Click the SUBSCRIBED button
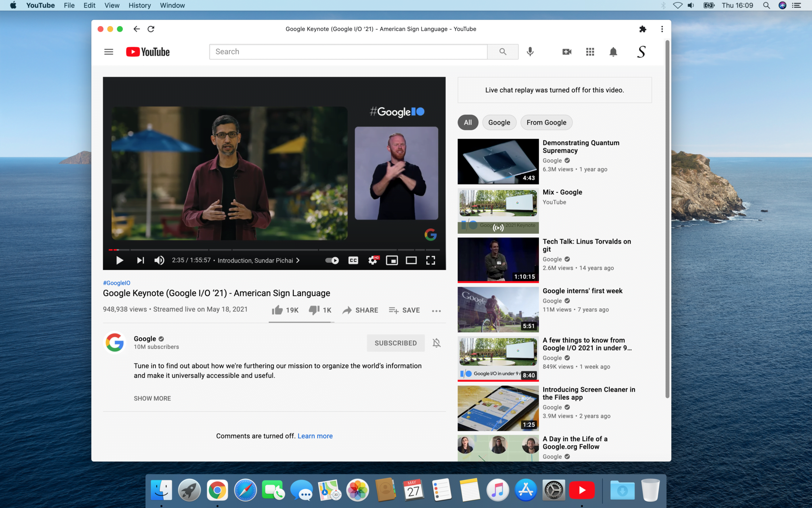Screen dimensions: 812x508 pos(395,343)
